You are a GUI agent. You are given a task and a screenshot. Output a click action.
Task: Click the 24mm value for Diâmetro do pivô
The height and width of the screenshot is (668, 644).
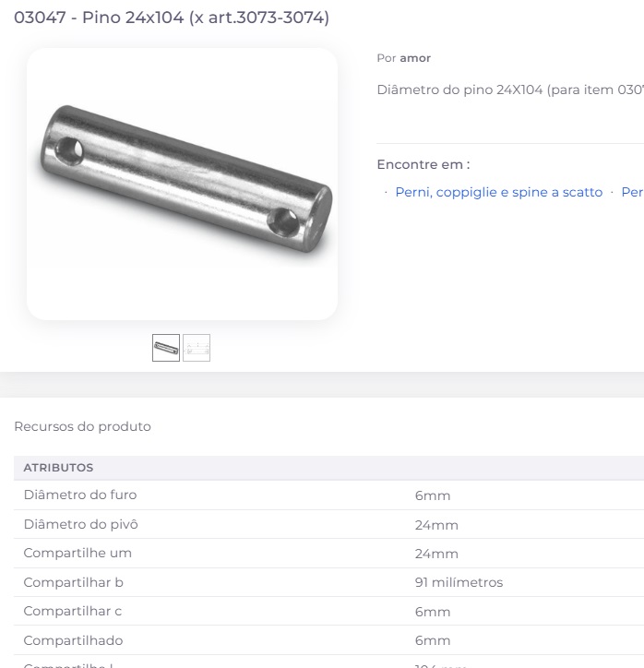tap(436, 525)
